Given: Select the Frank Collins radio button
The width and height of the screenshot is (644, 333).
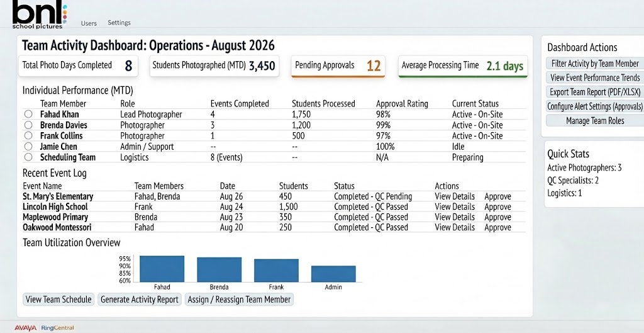Looking at the screenshot, I should tap(28, 136).
